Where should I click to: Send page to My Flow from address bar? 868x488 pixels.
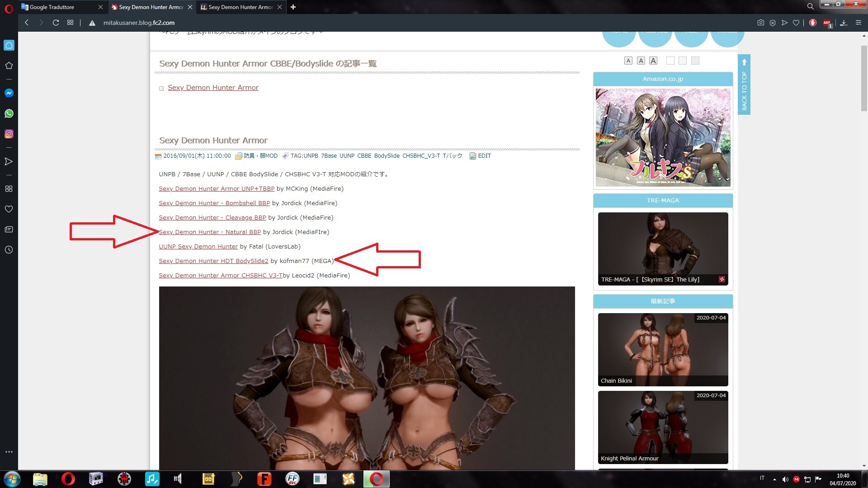pyautogui.click(x=784, y=23)
